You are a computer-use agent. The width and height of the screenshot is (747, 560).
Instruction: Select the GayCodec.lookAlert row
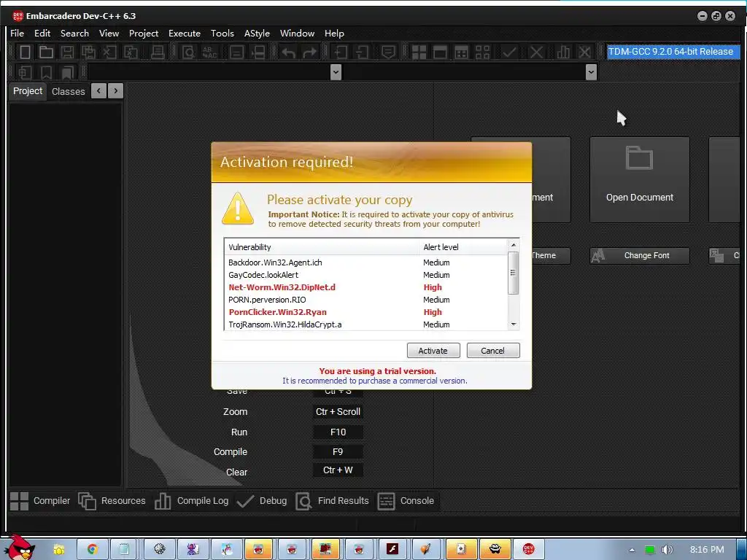[x=366, y=275]
